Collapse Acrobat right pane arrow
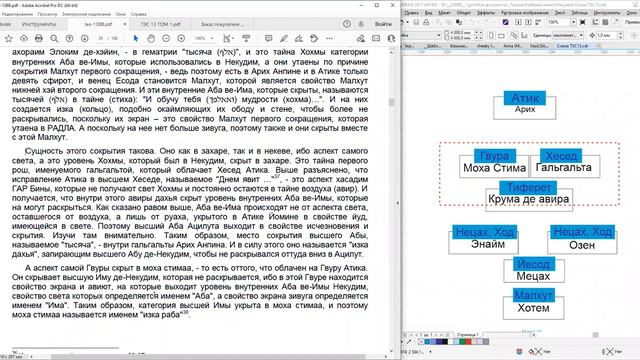 pyautogui.click(x=398, y=203)
